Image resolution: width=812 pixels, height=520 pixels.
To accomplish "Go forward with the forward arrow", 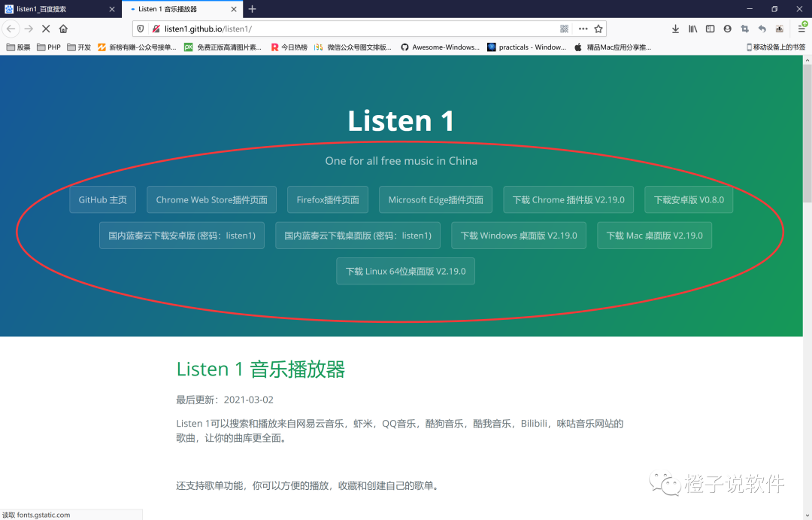I will [29, 29].
